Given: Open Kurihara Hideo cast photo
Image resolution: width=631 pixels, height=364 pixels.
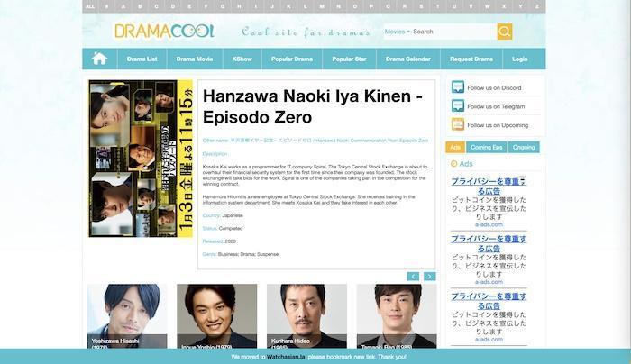Looking at the screenshot, I should click(306, 316).
